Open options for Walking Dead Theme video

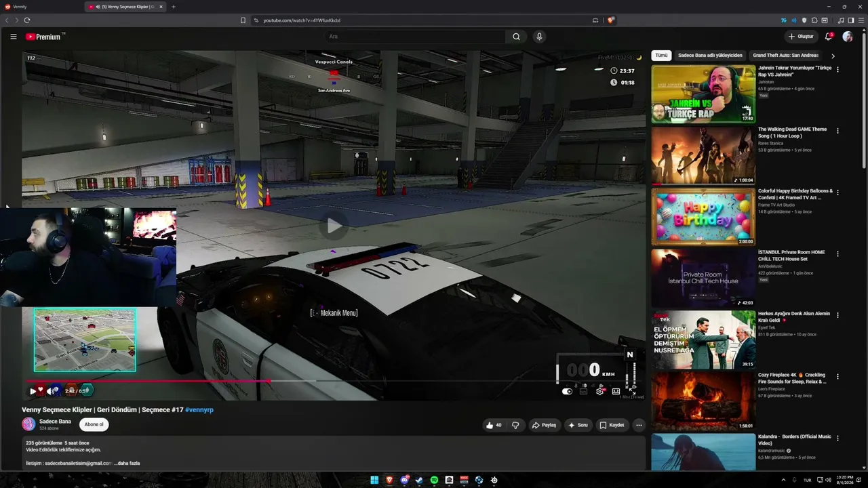(837, 131)
